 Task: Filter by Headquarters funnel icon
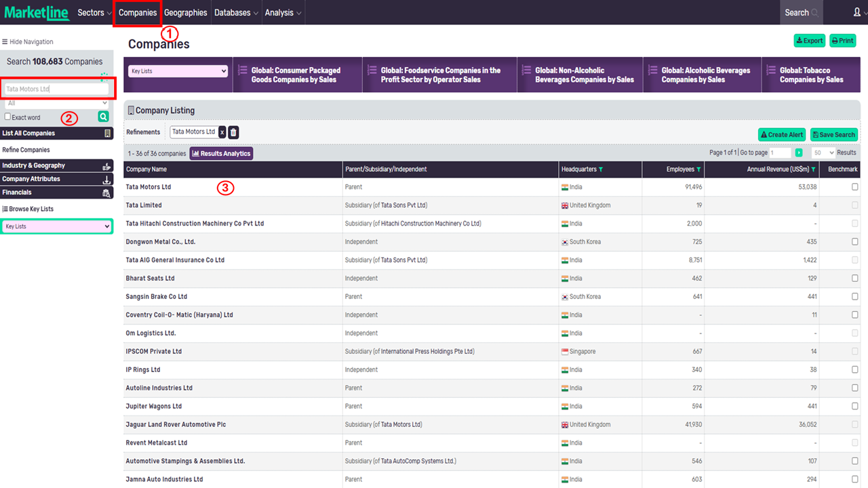[601, 169]
